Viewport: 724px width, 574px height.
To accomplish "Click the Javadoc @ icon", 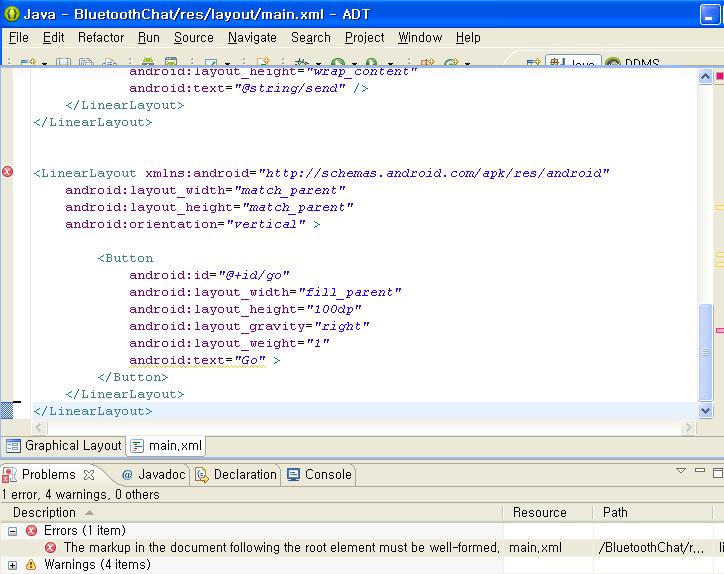I will coord(127,475).
